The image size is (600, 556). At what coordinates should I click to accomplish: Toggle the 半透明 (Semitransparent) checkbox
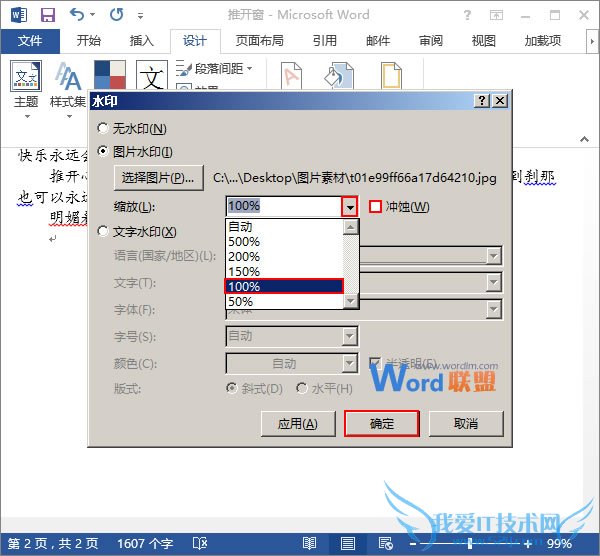click(x=375, y=362)
